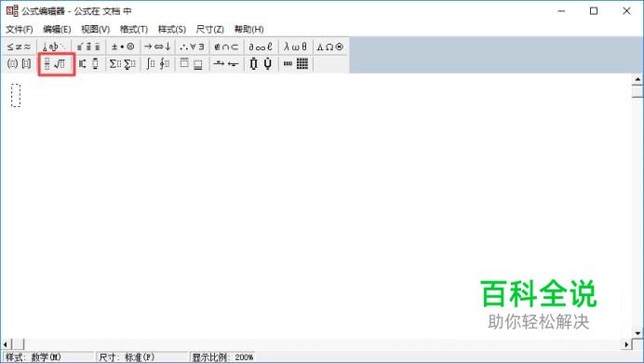The height and width of the screenshot is (363, 644).
Task: Open the miscellaneous symbols palette (∂ ∞ ℓ)
Action: click(x=261, y=47)
